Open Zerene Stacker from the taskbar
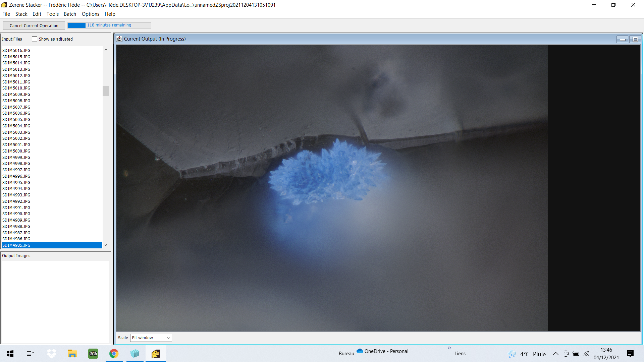 point(156,354)
